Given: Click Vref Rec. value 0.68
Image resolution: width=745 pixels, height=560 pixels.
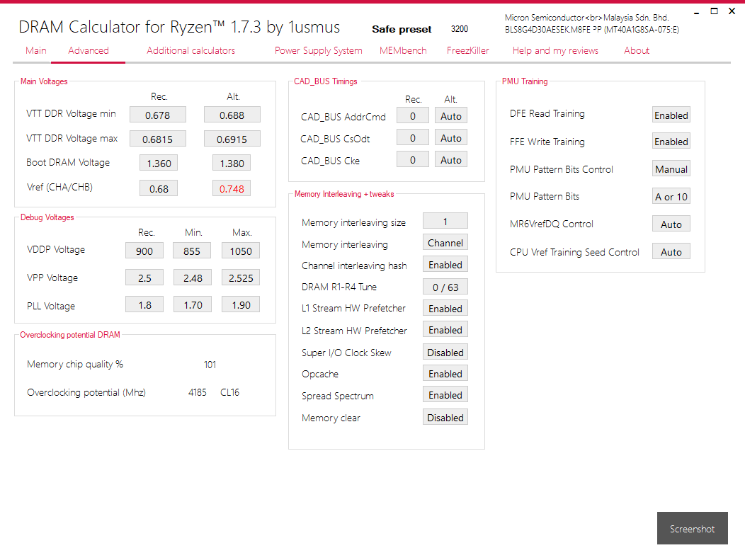Looking at the screenshot, I should tap(159, 188).
